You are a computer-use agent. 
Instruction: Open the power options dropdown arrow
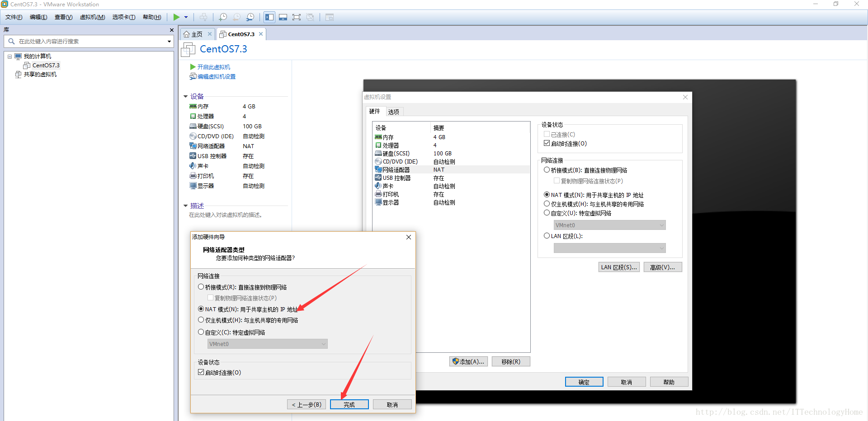click(x=186, y=17)
